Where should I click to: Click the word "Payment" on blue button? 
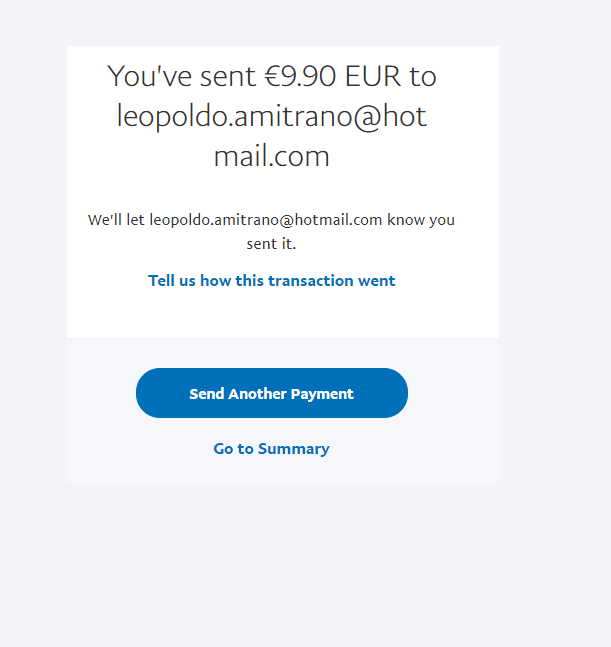pos(322,394)
